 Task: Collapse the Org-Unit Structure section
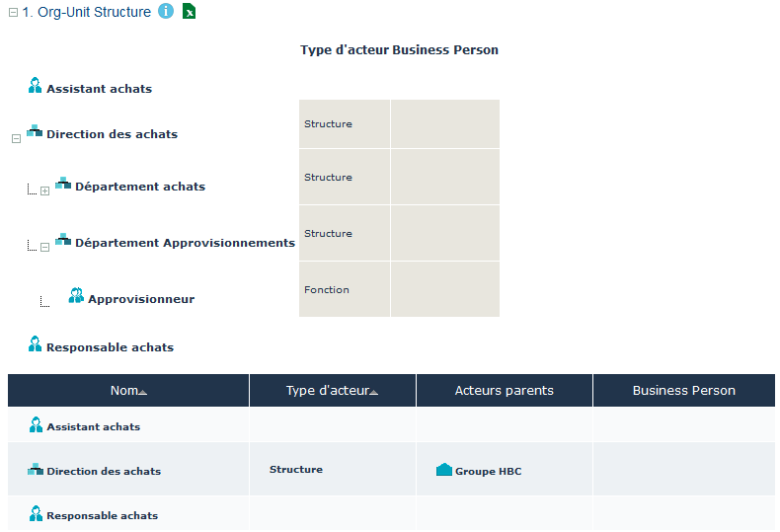click(x=13, y=13)
